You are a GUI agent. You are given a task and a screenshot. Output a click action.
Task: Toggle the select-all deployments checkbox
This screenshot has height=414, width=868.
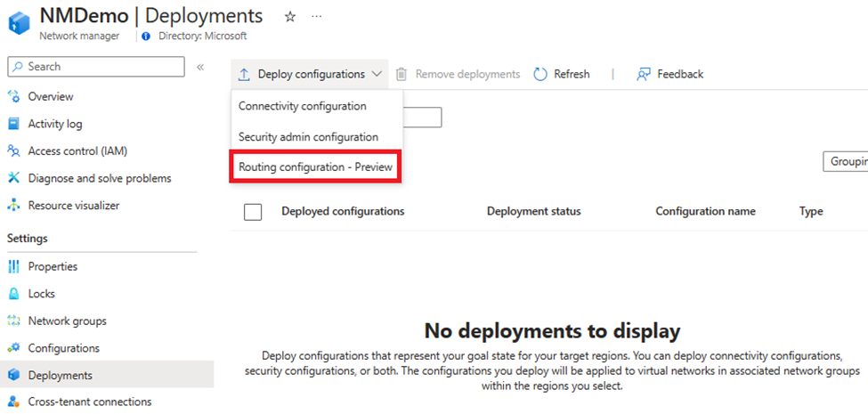coord(253,212)
